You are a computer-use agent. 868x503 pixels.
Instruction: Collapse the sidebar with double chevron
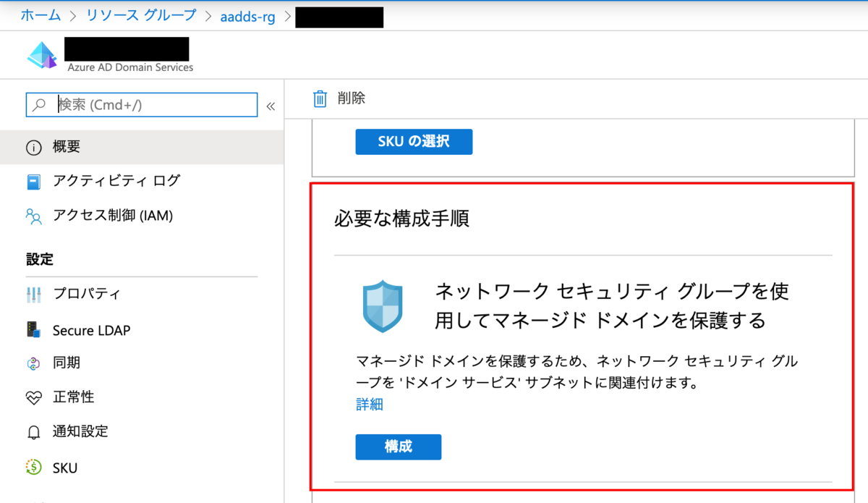(x=271, y=106)
